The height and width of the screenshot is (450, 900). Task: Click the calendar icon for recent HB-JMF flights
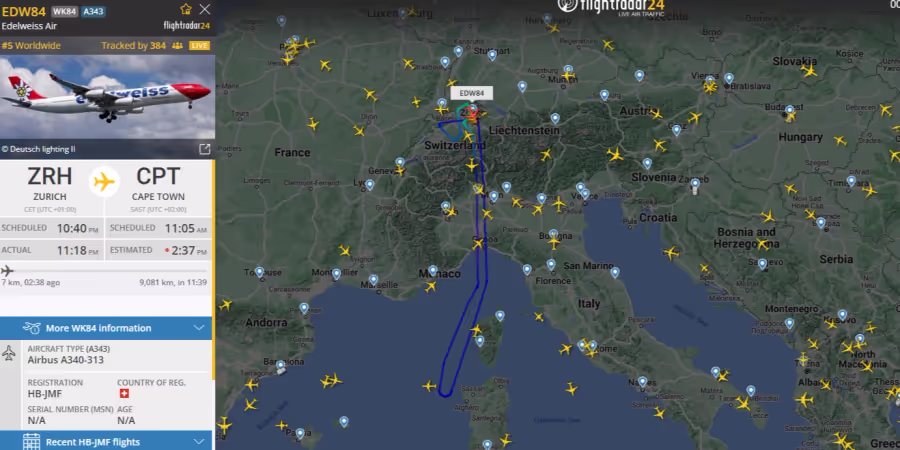coord(31,442)
